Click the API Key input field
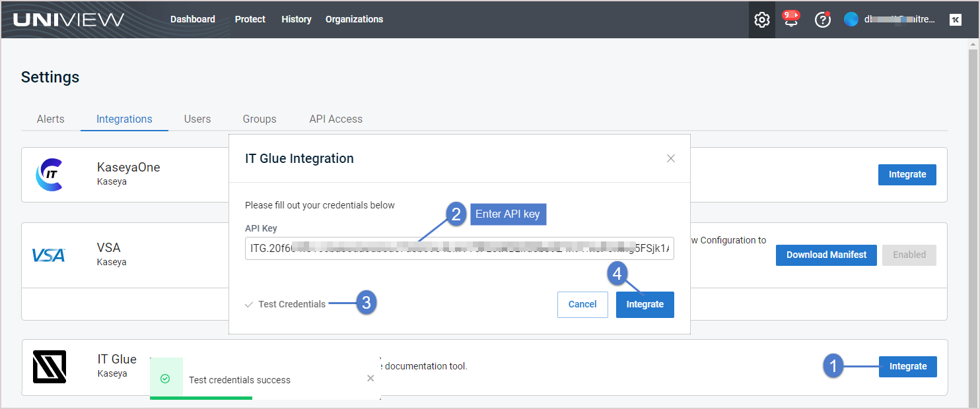Screen dimensions: 980x409 (x=460, y=249)
